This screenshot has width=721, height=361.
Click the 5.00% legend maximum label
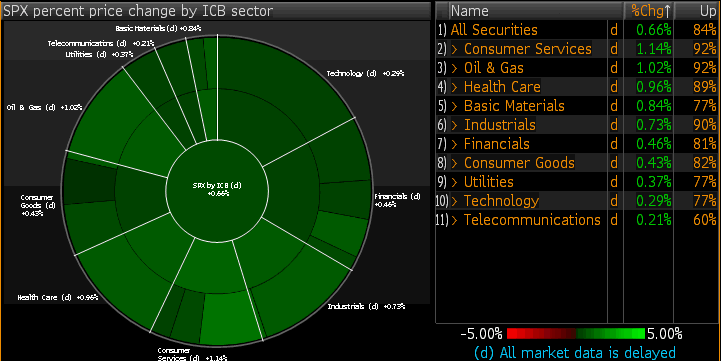[664, 333]
